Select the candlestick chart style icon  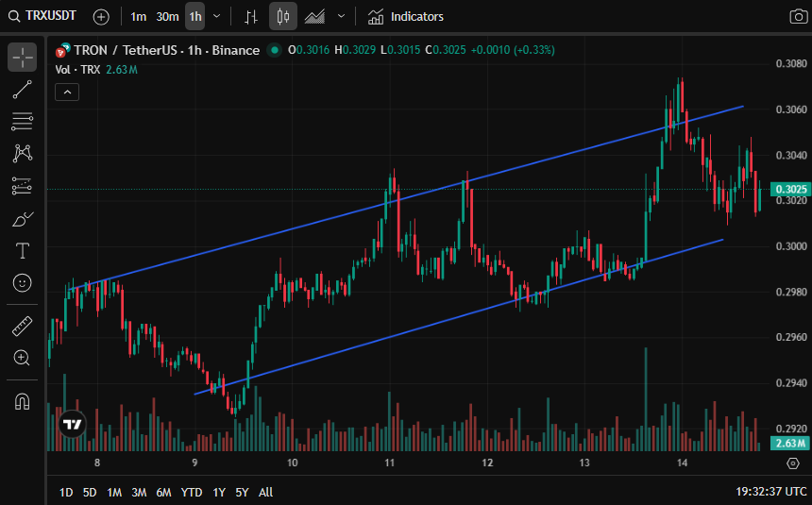pyautogui.click(x=282, y=17)
